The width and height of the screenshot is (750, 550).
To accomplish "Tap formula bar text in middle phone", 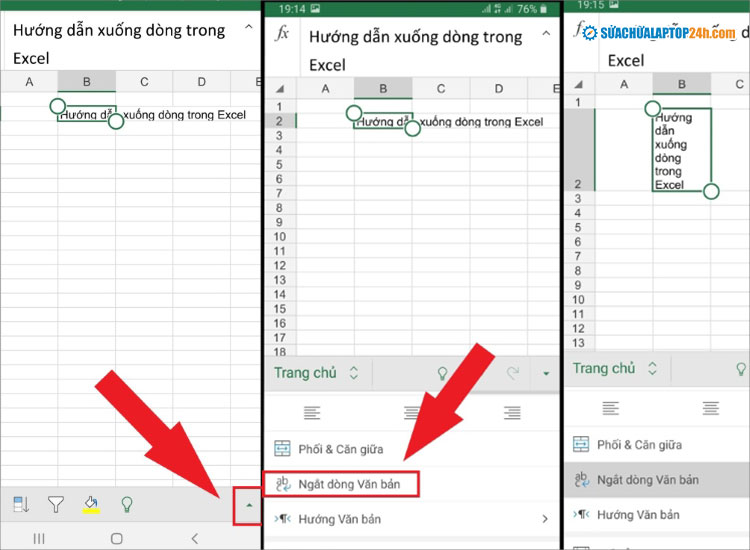I will pyautogui.click(x=415, y=50).
